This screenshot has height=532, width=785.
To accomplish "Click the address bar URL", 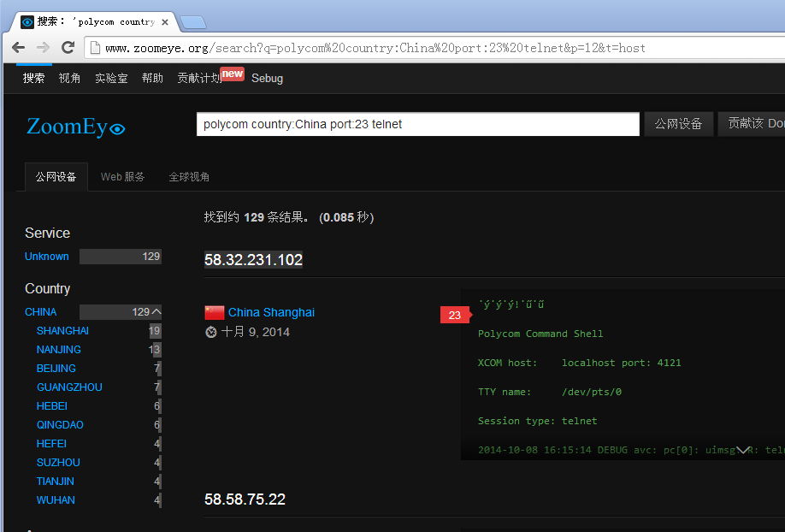I will (375, 48).
